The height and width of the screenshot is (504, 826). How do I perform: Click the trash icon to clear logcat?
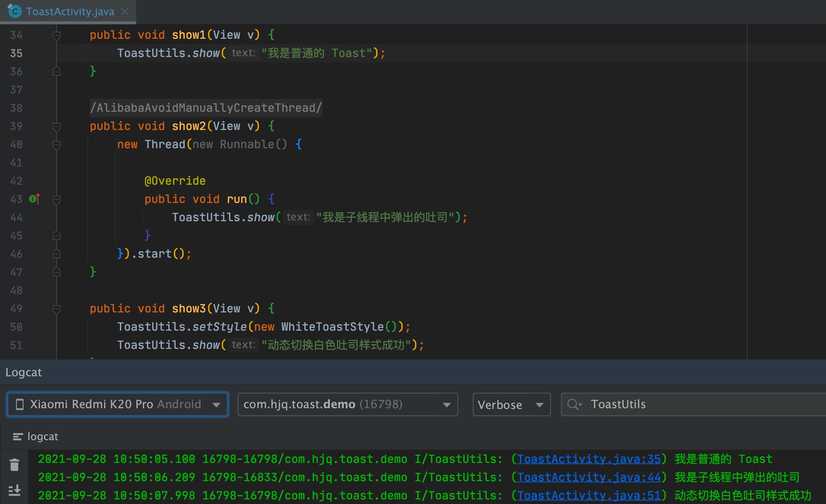click(x=14, y=464)
